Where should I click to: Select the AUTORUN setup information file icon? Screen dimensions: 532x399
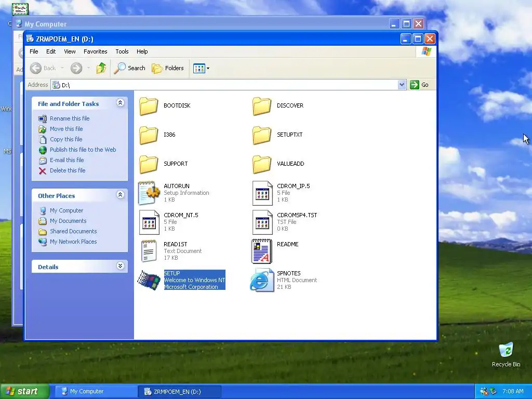click(x=149, y=193)
